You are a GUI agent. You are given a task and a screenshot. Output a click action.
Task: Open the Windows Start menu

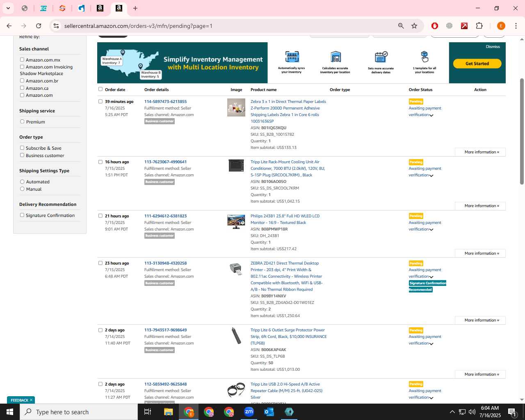click(10, 412)
